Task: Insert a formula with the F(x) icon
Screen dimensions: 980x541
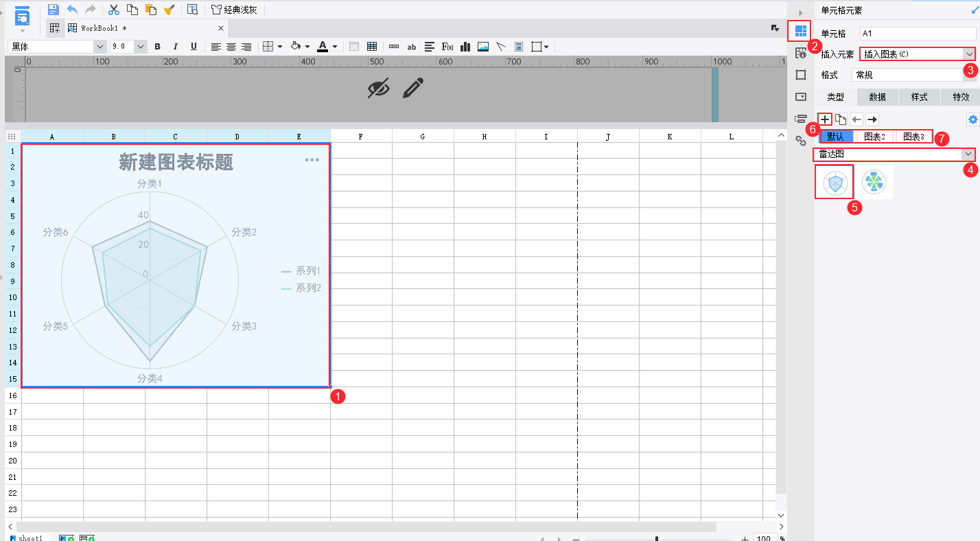Action: point(447,47)
